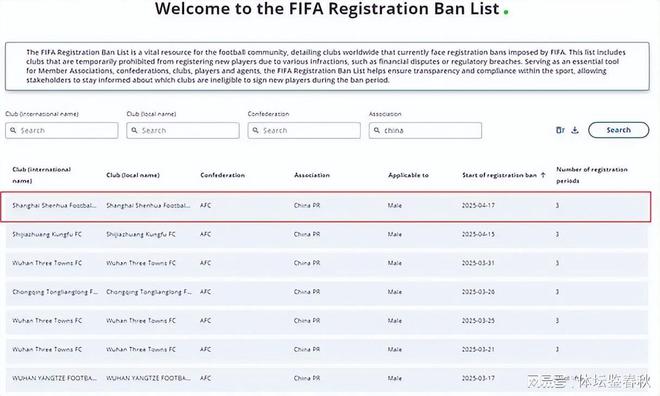Sort by Applicable to column header
The width and height of the screenshot is (660, 396).
click(x=408, y=175)
